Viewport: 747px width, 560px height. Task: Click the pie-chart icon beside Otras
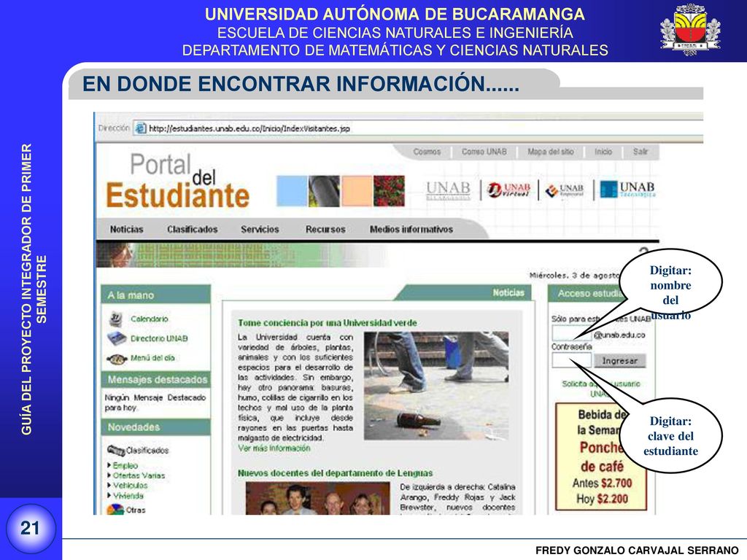tap(115, 510)
